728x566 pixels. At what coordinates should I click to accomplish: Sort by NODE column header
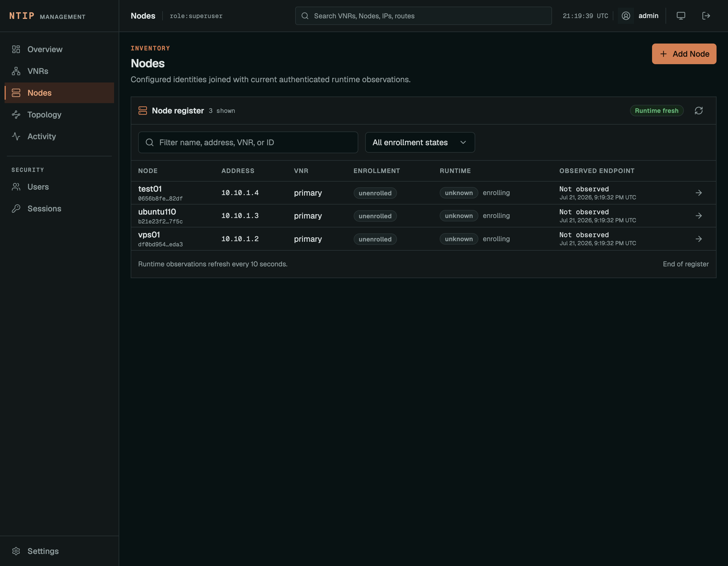coord(148,170)
